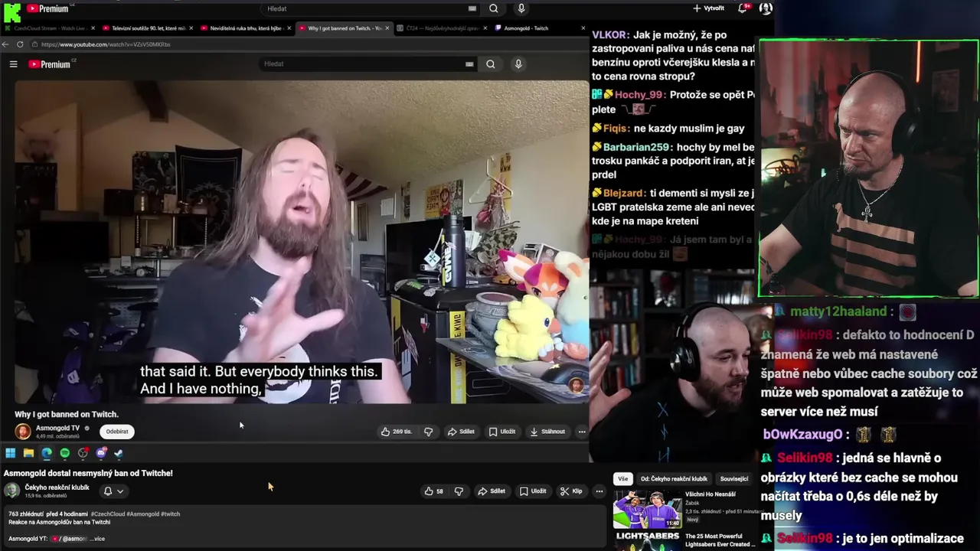
Task: Click inner YouTube microphone voice search
Action: 518,64
